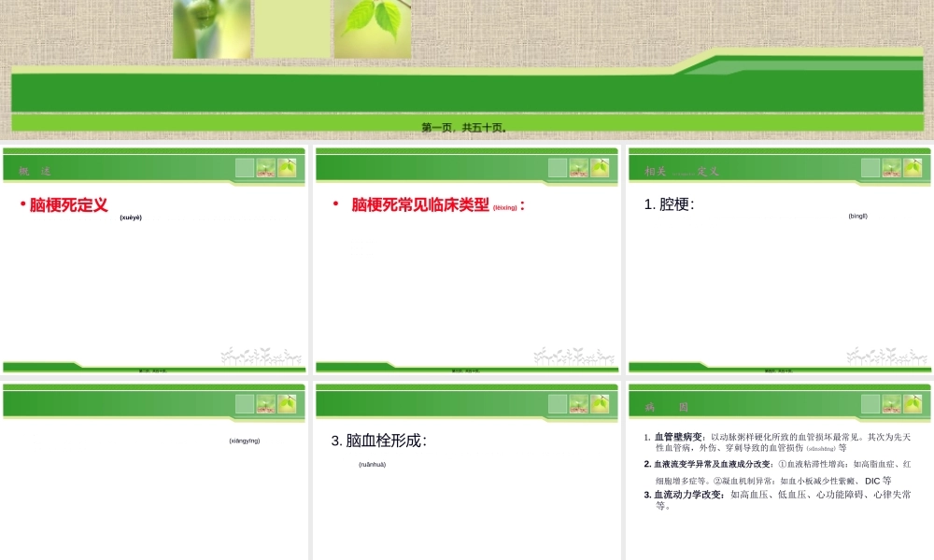Click the blank green square on 概述 header
This screenshot has height=560, width=934.
point(245,168)
